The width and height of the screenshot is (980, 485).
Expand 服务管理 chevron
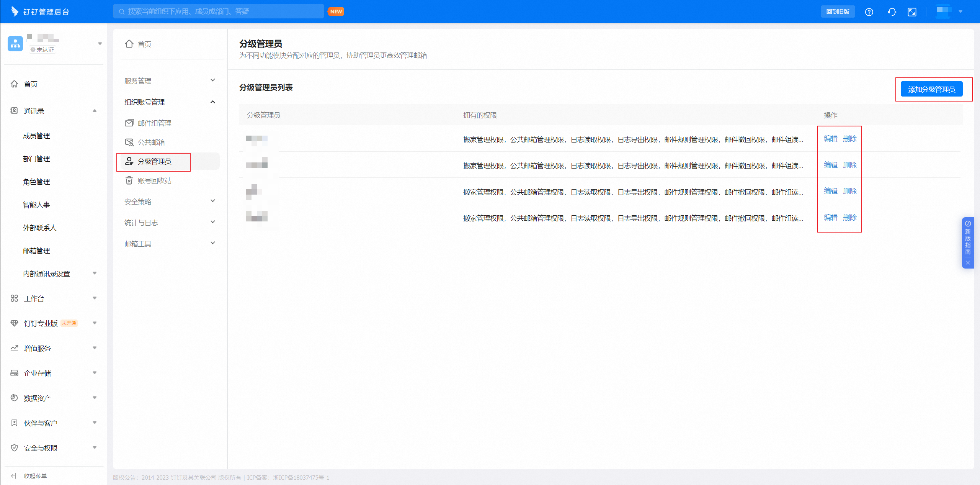point(213,80)
